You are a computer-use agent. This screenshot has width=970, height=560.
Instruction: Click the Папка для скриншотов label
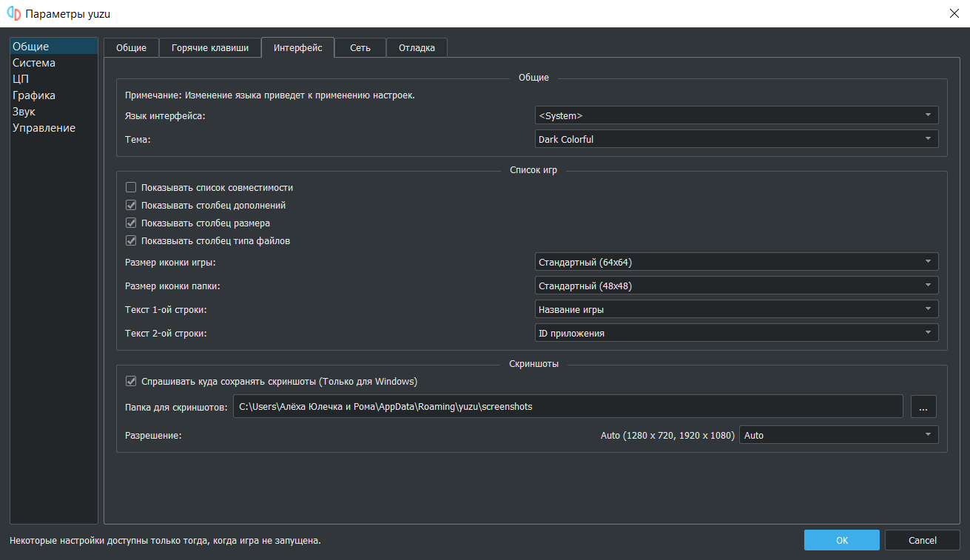click(x=176, y=407)
